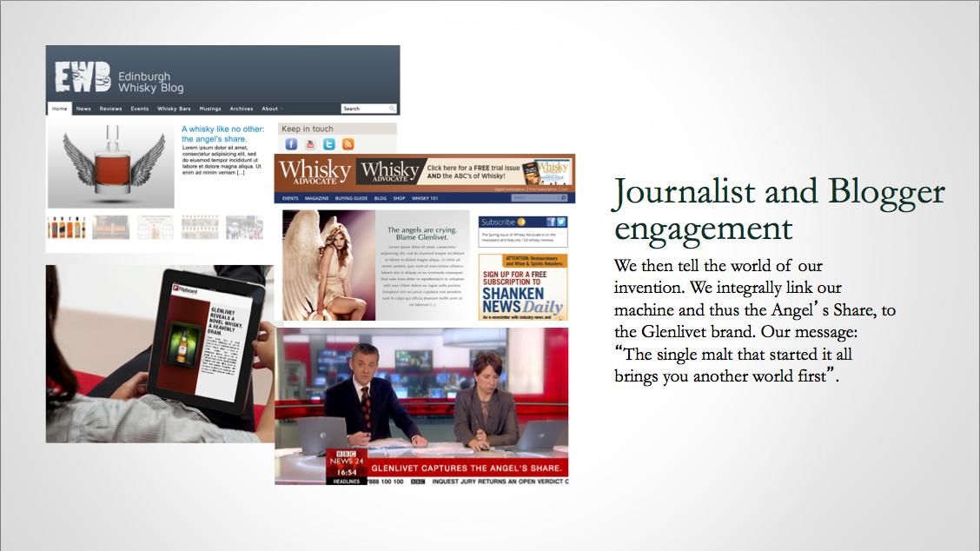Open the Archives menu item
Viewport: 980px width, 551px height.
[x=242, y=109]
